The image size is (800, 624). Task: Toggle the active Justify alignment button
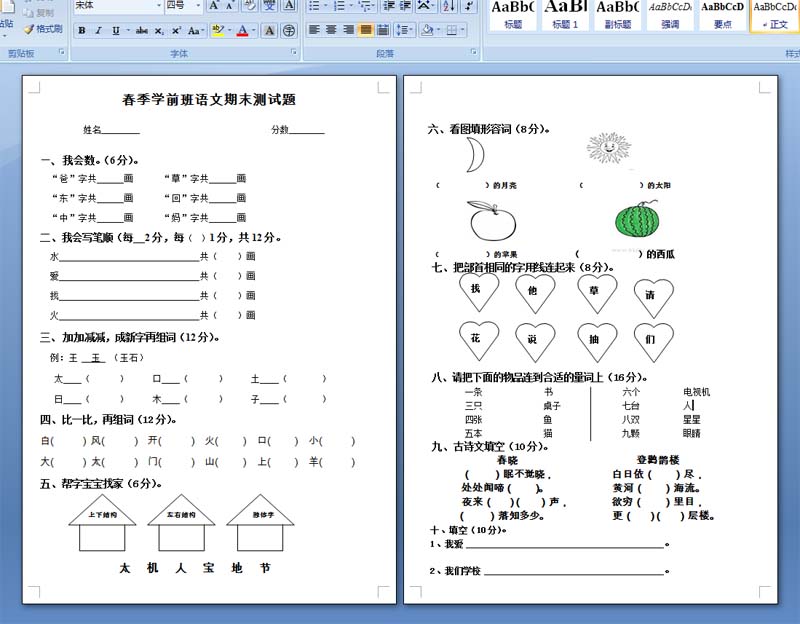click(366, 30)
